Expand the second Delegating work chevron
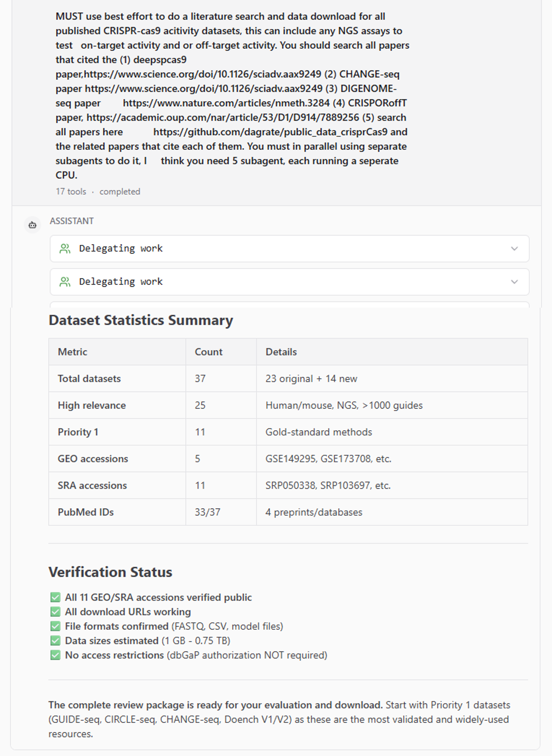552x756 pixels. click(514, 282)
